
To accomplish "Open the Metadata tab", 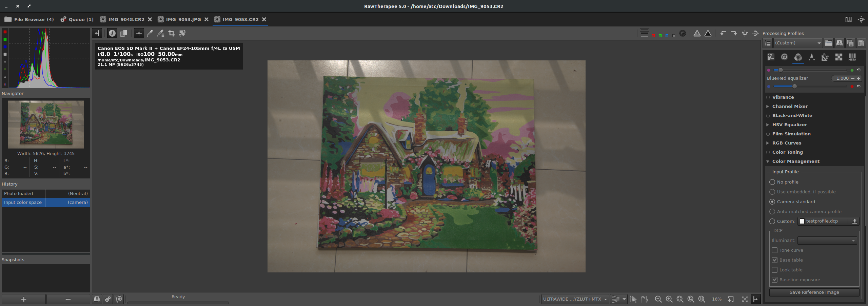I will (852, 57).
